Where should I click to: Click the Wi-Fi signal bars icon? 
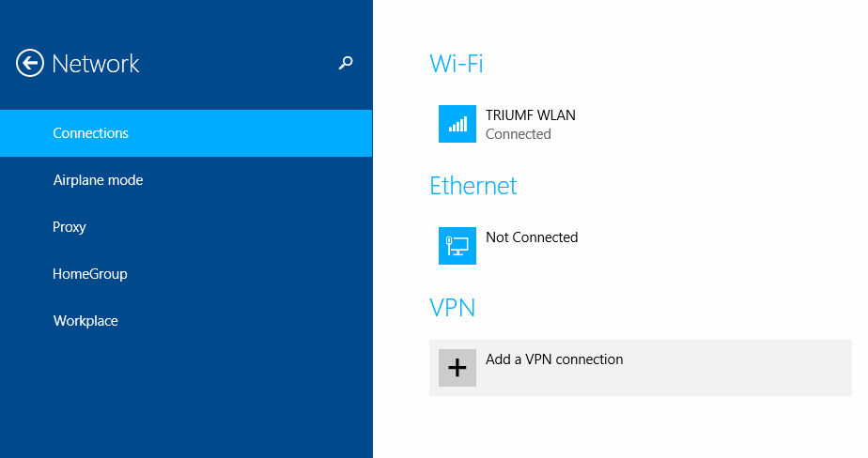point(457,124)
